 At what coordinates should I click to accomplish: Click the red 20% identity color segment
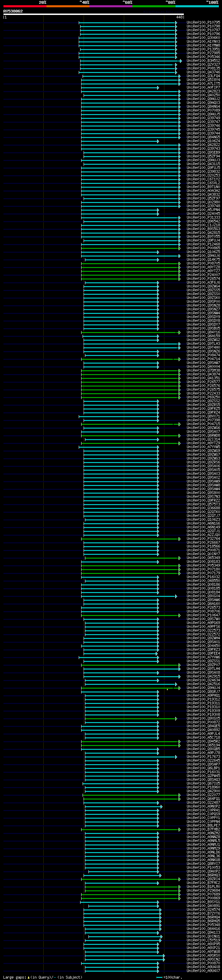click(x=25, y=6)
